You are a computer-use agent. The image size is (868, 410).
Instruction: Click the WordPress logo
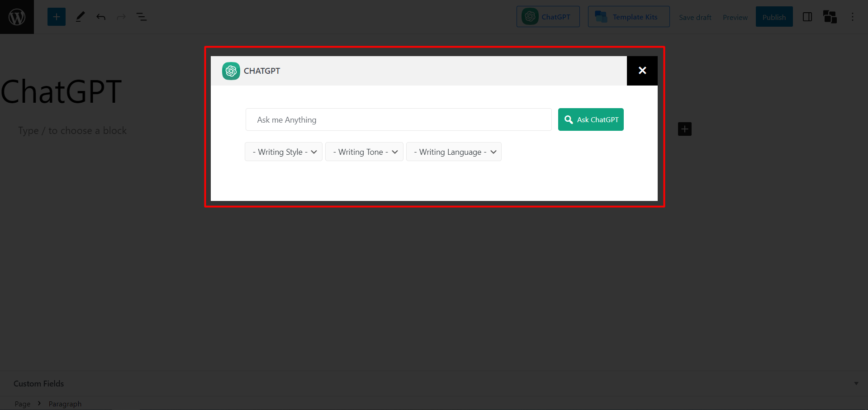point(17,17)
